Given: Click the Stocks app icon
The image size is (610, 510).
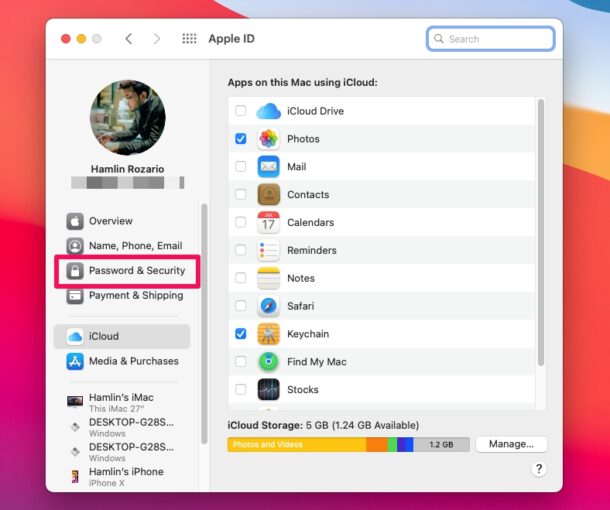Looking at the screenshot, I should (268, 389).
